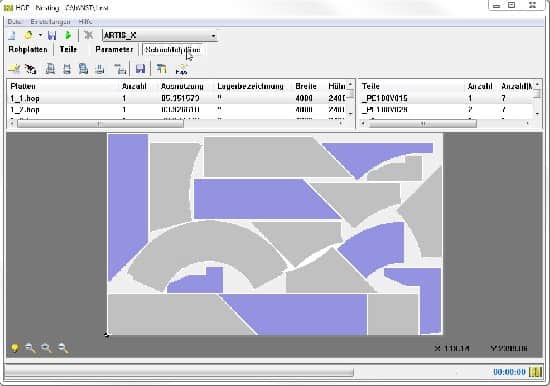The image size is (550, 386).
Task: Open the Datei menu
Action: pos(15,21)
